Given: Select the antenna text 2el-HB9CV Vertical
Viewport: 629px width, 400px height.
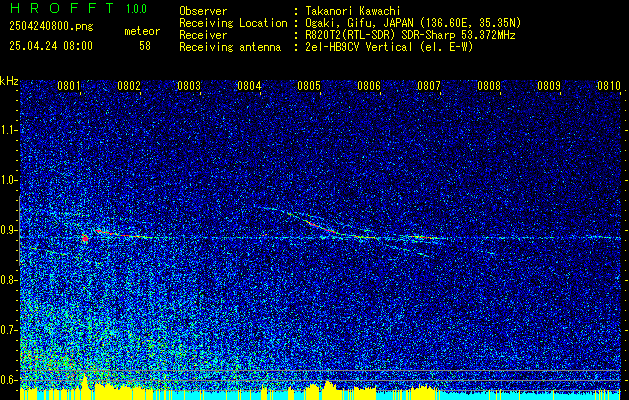Looking at the screenshot, I should click(x=359, y=47).
